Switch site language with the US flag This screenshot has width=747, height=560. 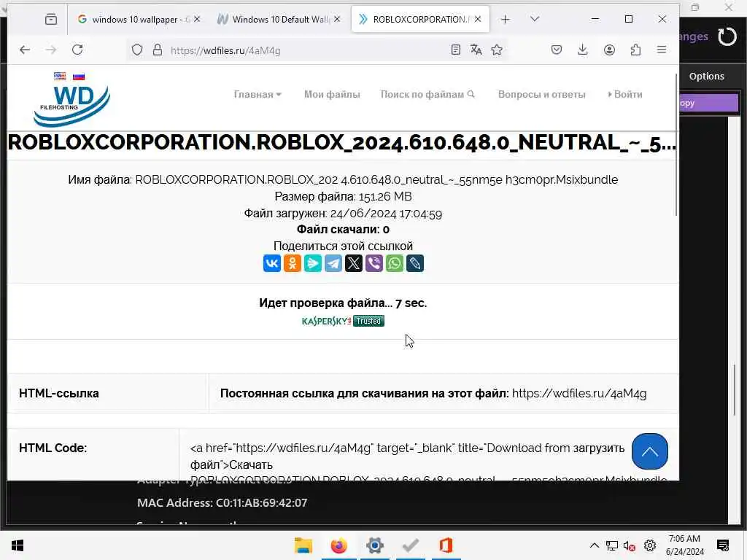click(x=60, y=76)
